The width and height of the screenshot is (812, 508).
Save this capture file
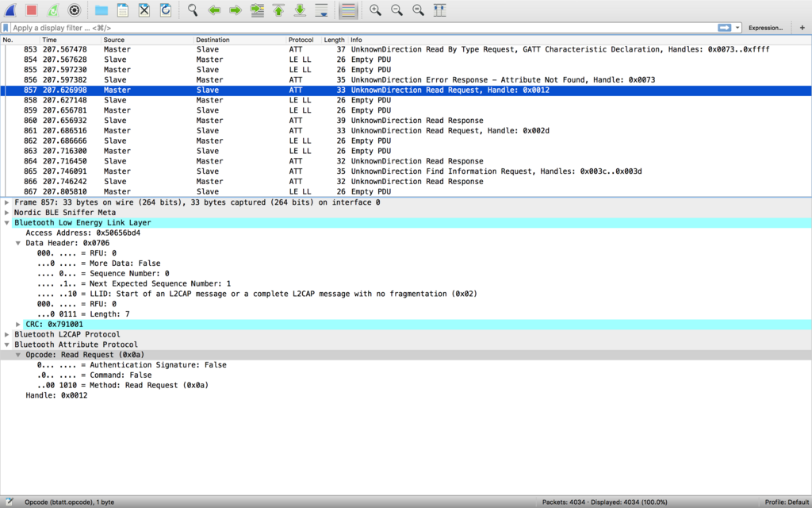point(123,10)
